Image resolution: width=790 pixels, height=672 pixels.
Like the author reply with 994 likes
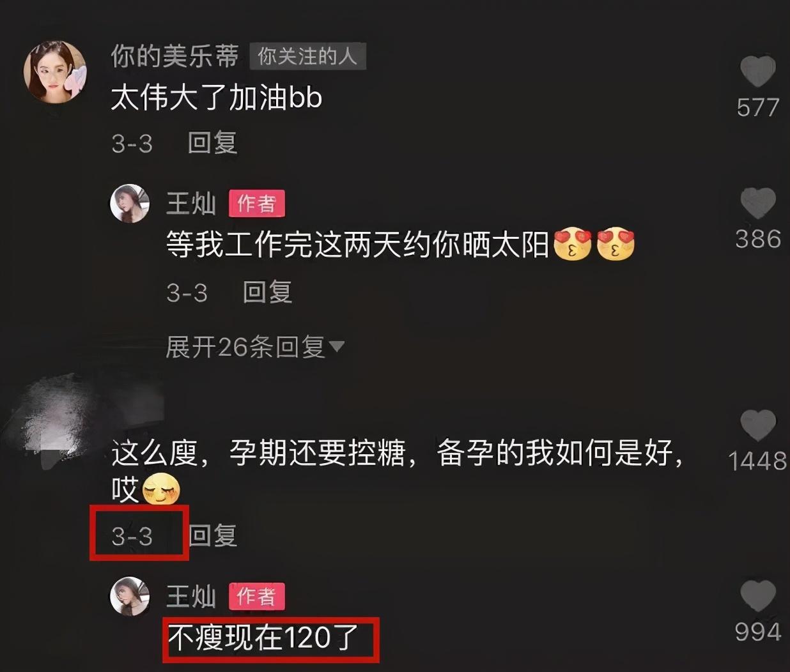click(757, 596)
